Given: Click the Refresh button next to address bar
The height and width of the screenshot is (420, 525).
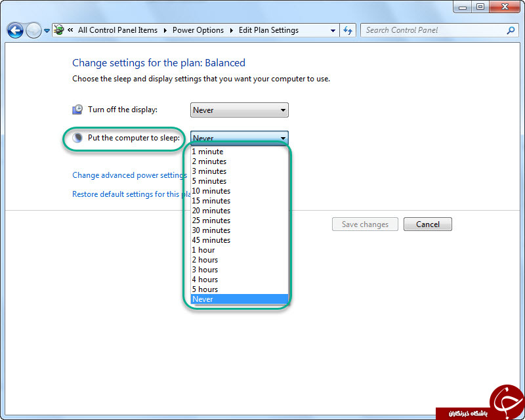Looking at the screenshot, I should 348,30.
